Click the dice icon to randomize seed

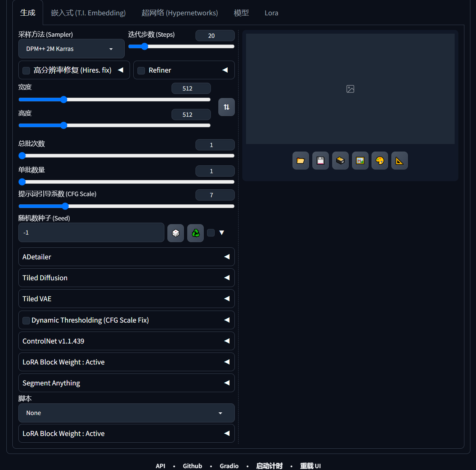(175, 233)
